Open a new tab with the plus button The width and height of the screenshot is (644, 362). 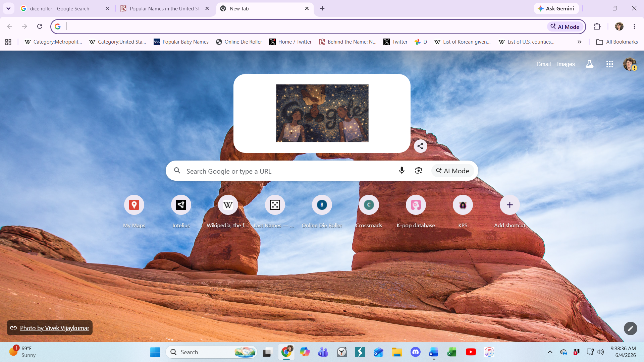pos(322,8)
